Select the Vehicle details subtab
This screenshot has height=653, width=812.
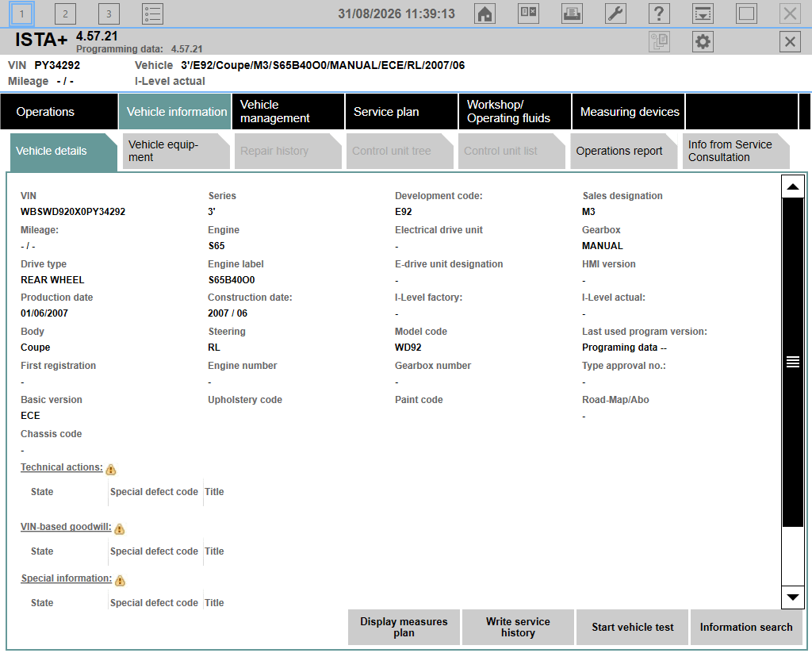(63, 152)
